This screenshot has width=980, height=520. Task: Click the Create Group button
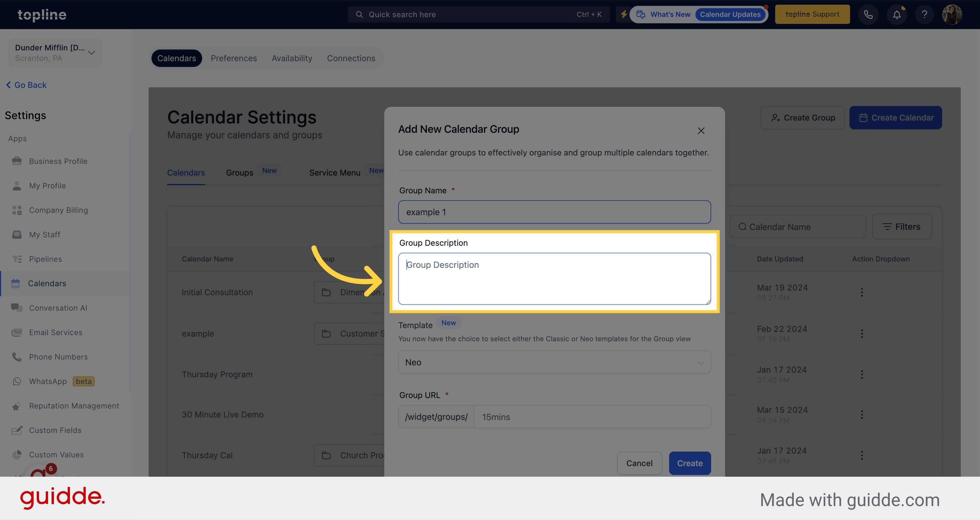coord(802,118)
